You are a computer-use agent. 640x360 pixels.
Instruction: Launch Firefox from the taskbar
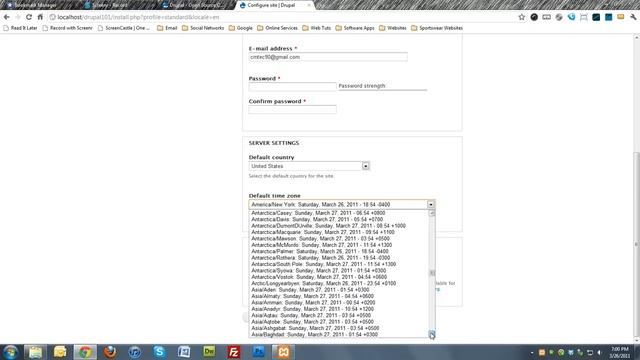click(110, 352)
